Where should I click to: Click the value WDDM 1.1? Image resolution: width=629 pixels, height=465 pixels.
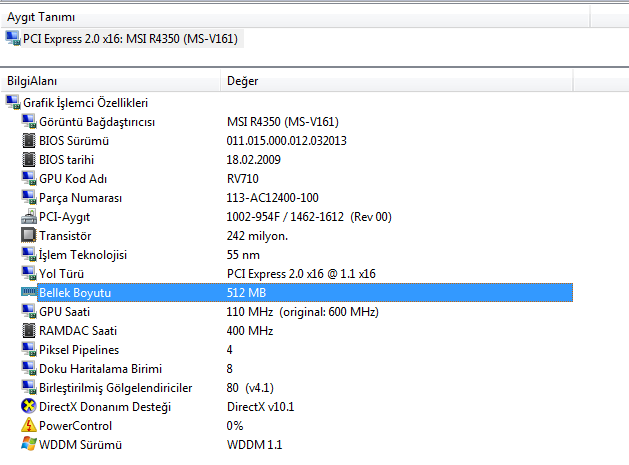[255, 445]
